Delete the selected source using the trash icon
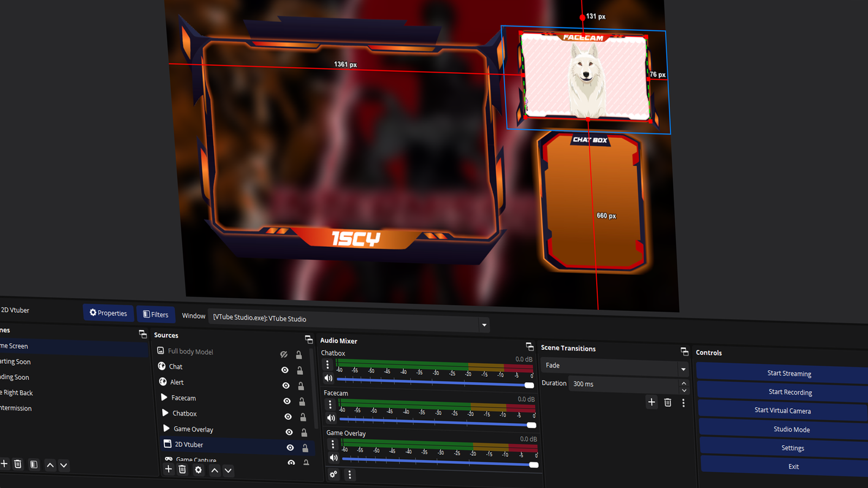The image size is (868, 488). click(182, 470)
